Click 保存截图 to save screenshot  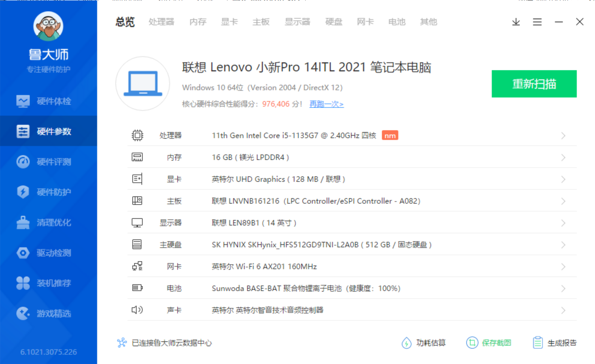pyautogui.click(x=489, y=343)
